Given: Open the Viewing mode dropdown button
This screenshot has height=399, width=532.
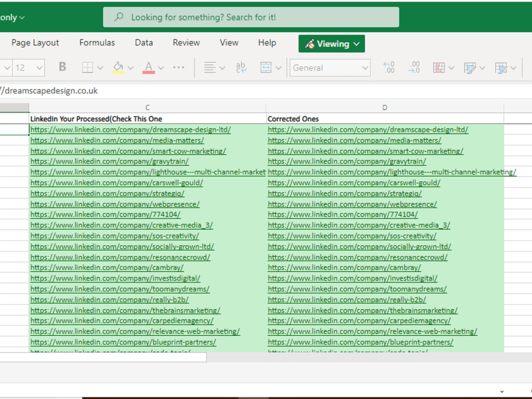Looking at the screenshot, I should coord(331,44).
